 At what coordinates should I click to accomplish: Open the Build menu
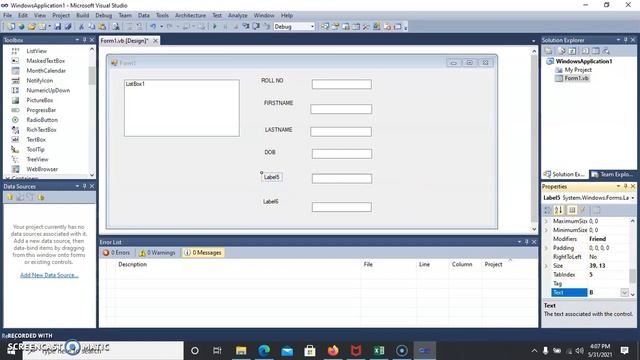pos(82,16)
